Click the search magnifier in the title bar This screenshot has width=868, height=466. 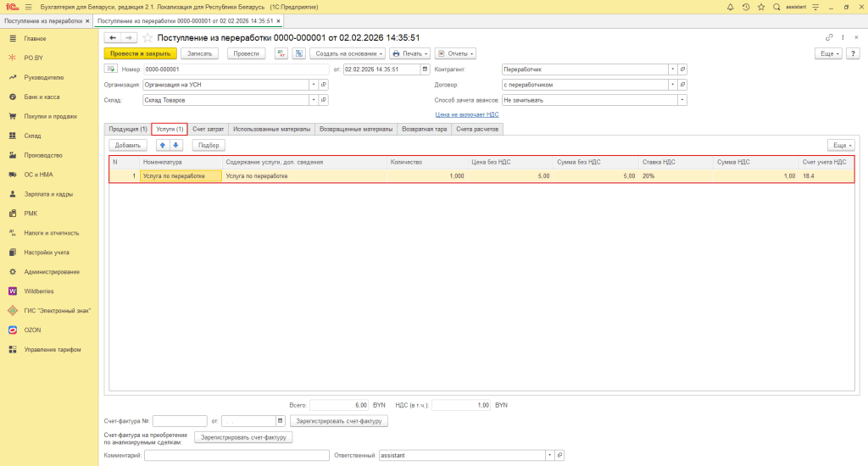776,7
